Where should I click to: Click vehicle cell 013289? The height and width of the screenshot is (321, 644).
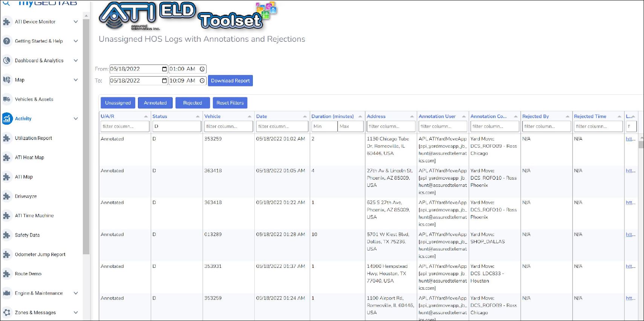click(x=213, y=235)
